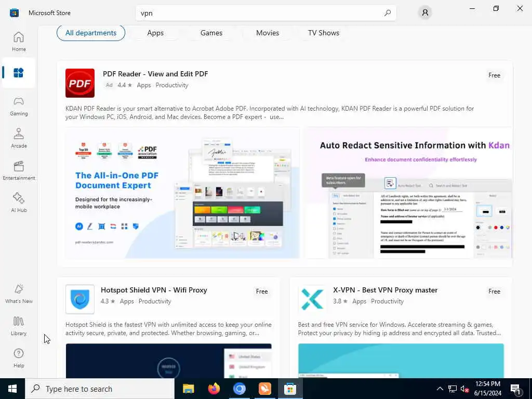Show hidden system tray icons
Screen dimensions: 532x399
click(x=440, y=389)
